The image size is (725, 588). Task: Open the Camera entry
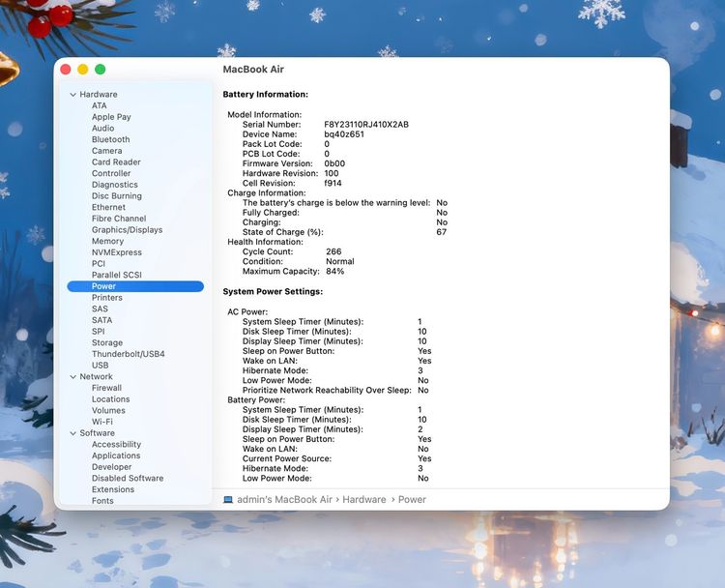pos(106,151)
